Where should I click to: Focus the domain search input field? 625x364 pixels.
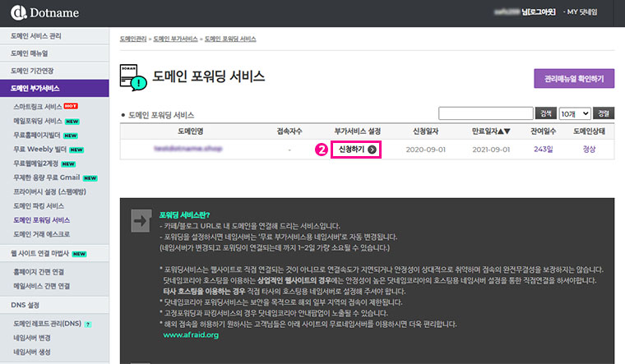tap(486, 113)
